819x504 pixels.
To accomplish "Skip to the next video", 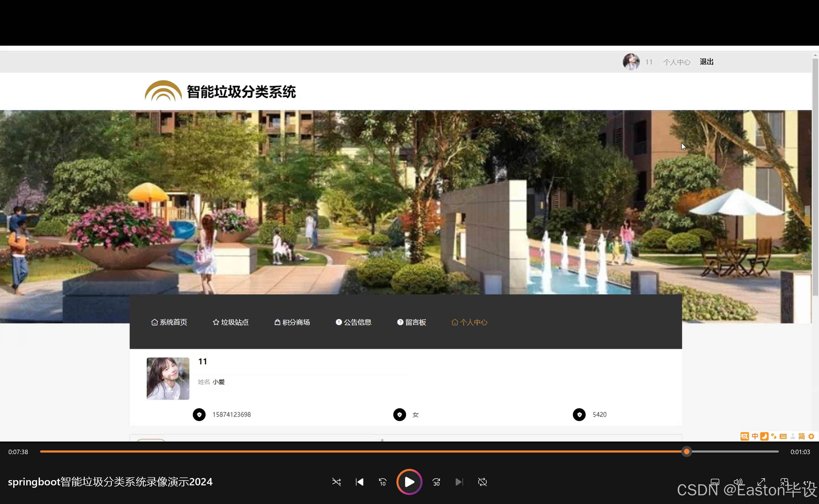I will 459,482.
